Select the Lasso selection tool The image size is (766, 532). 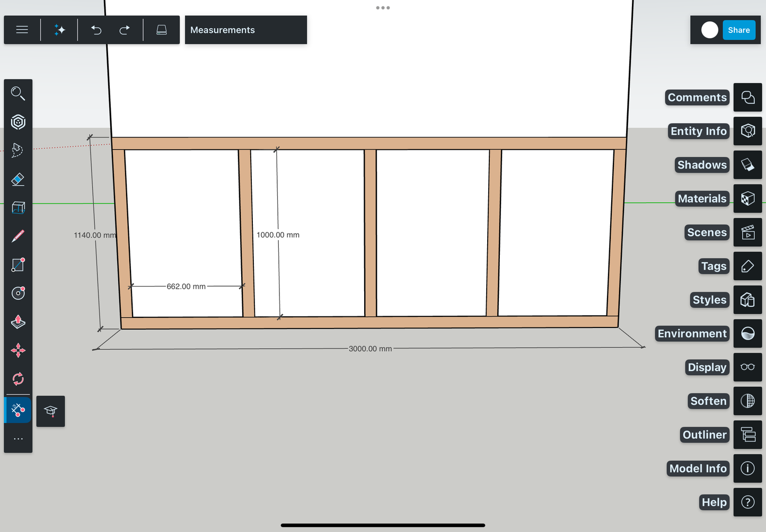click(x=17, y=150)
